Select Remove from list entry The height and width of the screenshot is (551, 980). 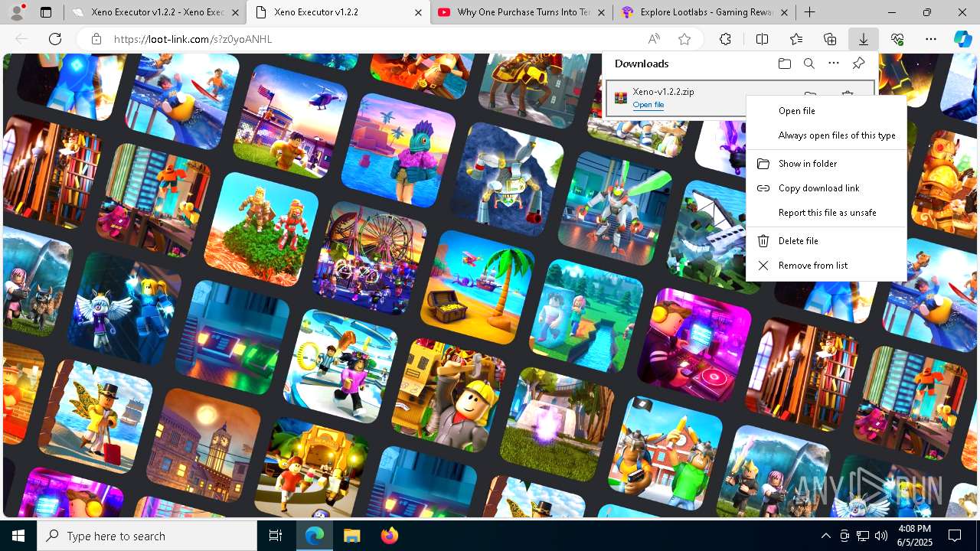click(x=826, y=266)
